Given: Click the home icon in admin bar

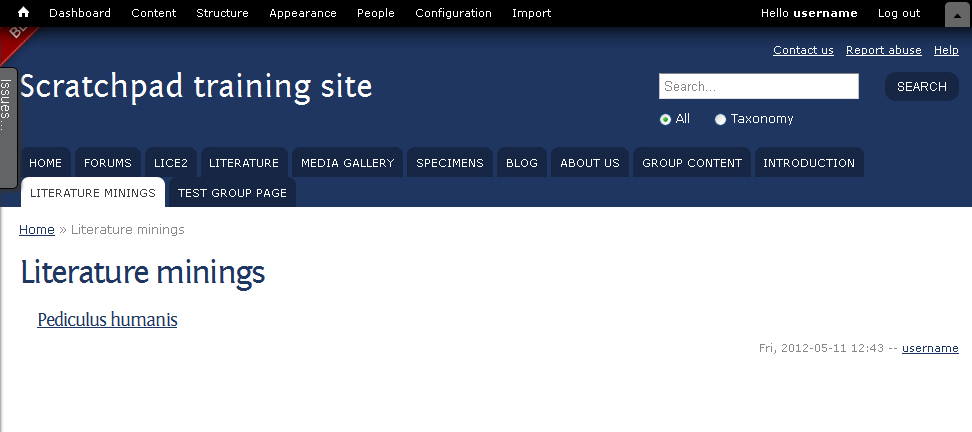Looking at the screenshot, I should click(24, 12).
